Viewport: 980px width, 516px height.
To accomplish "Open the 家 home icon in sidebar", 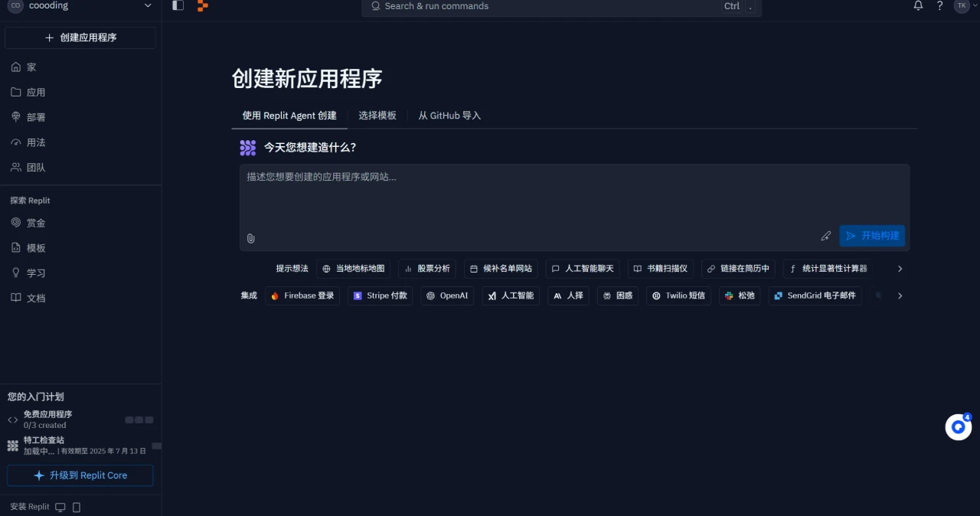I will [16, 67].
